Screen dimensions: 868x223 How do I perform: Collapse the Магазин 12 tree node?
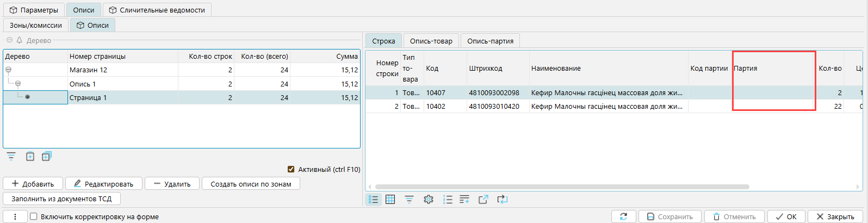pyautogui.click(x=8, y=70)
